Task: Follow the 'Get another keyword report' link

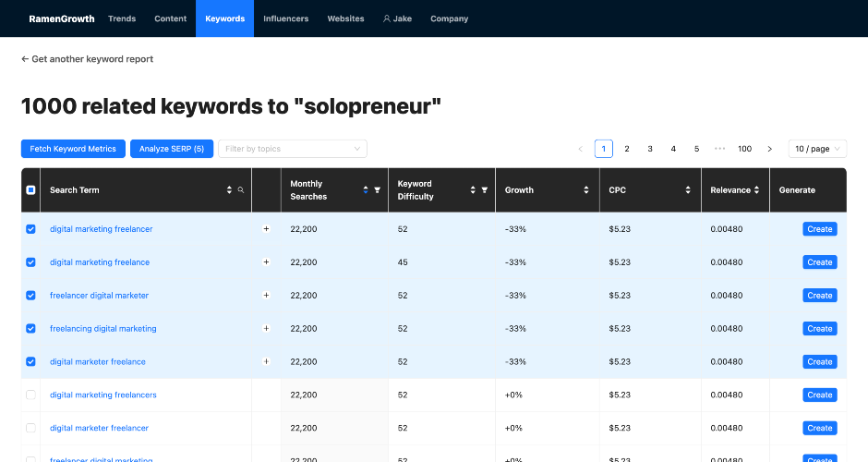Action: pos(87,59)
